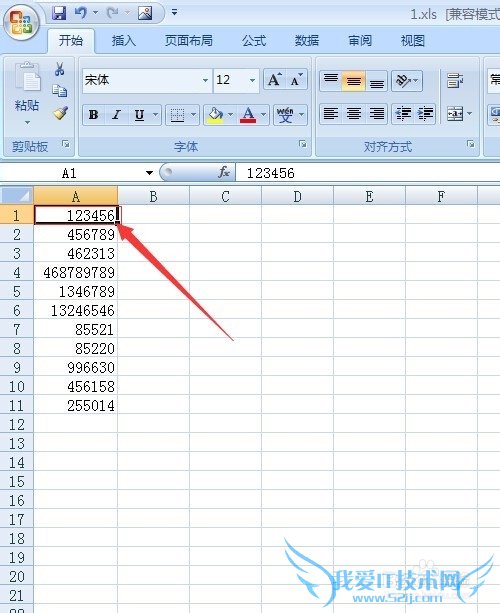This screenshot has width=500, height=613.
Task: Switch to the 插入 tab
Action: pos(124,41)
